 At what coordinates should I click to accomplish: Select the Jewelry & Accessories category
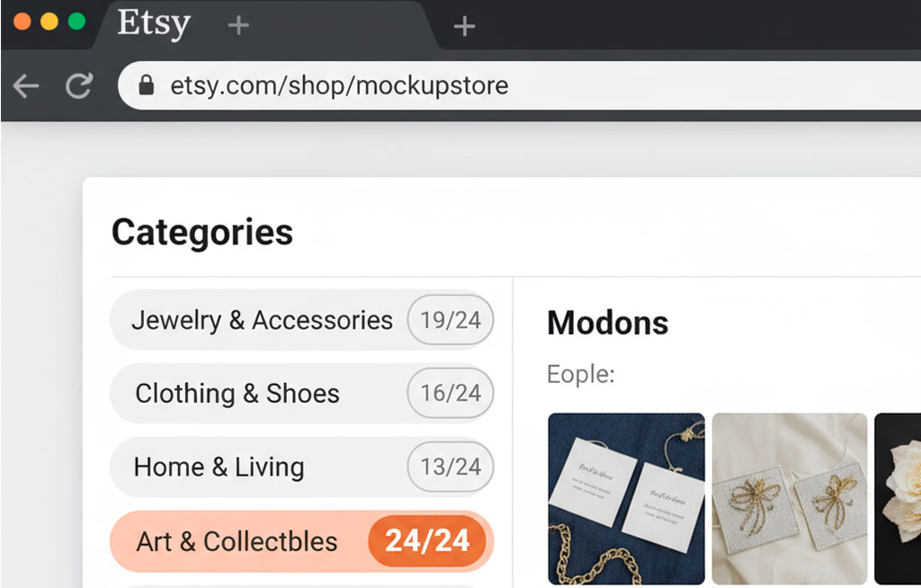(262, 320)
